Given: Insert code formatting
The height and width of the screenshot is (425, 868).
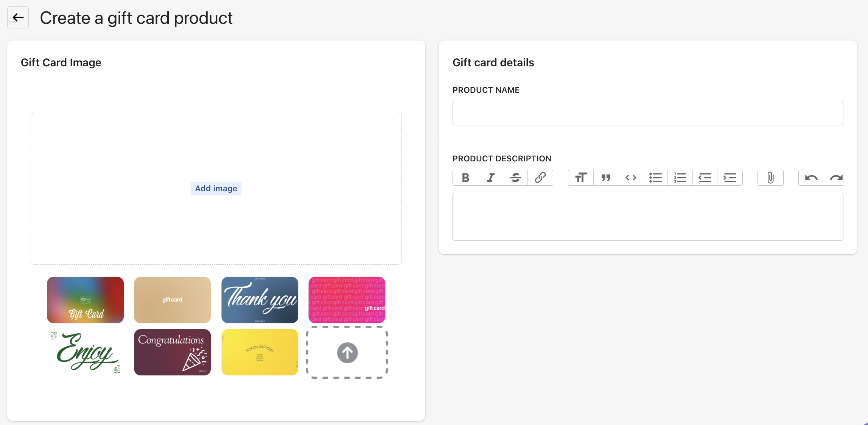Looking at the screenshot, I should coord(631,178).
